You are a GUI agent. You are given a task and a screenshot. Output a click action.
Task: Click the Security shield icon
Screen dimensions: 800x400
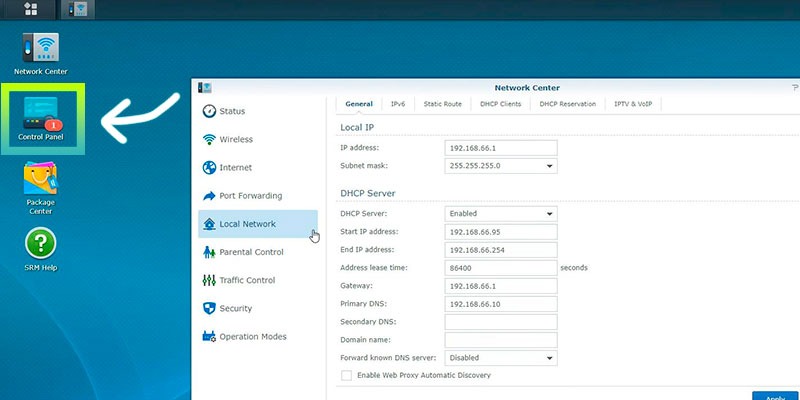209,308
